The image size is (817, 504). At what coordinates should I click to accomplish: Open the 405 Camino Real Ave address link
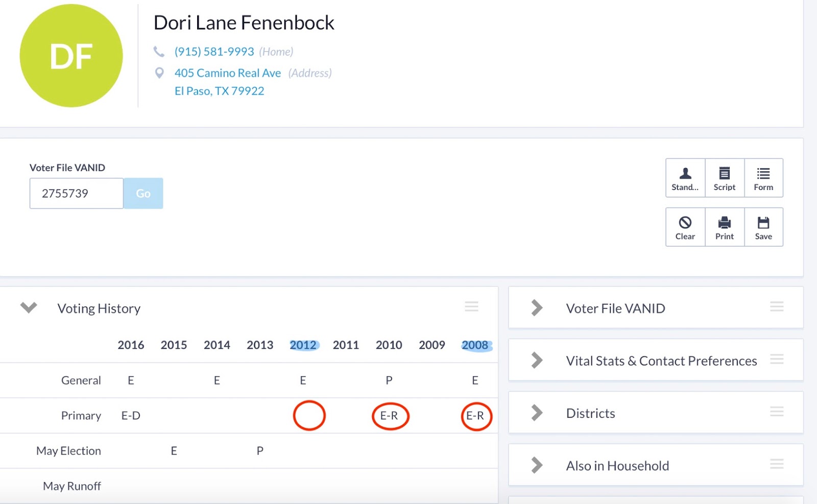[x=227, y=73]
